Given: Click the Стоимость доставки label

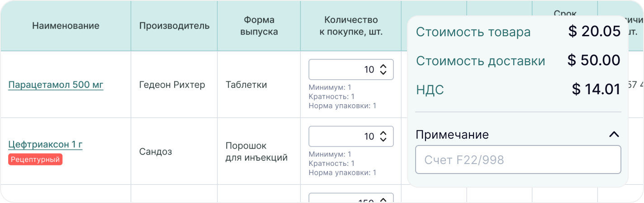Looking at the screenshot, I should [480, 61].
